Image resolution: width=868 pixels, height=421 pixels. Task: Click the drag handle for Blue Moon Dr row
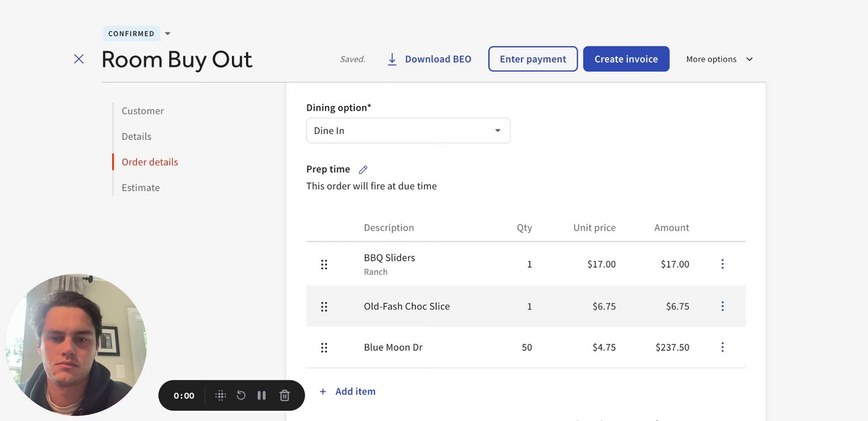[x=324, y=348]
